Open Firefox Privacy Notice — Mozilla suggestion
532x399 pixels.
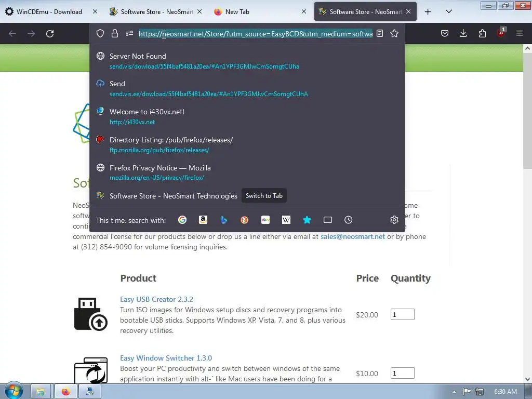point(247,172)
